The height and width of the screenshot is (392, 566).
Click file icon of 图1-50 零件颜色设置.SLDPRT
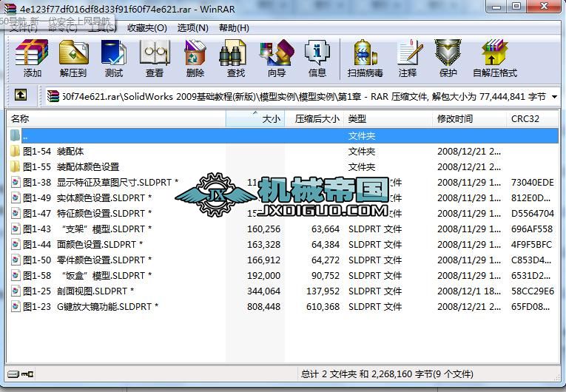tap(16, 260)
